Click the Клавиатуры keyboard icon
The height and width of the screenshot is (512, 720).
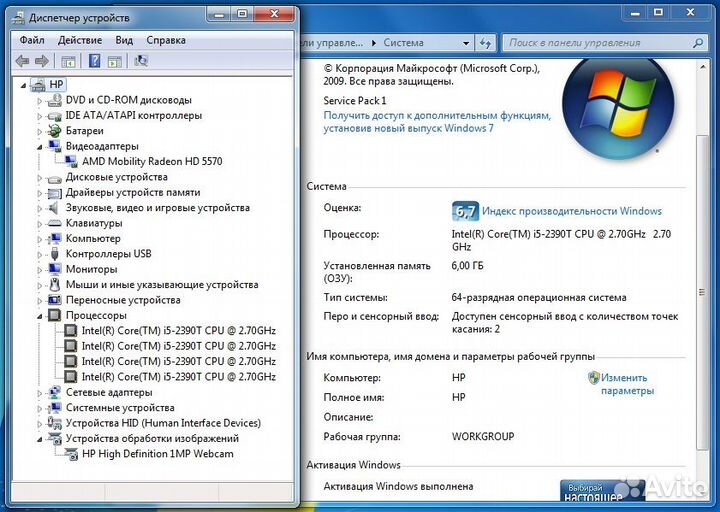55,223
